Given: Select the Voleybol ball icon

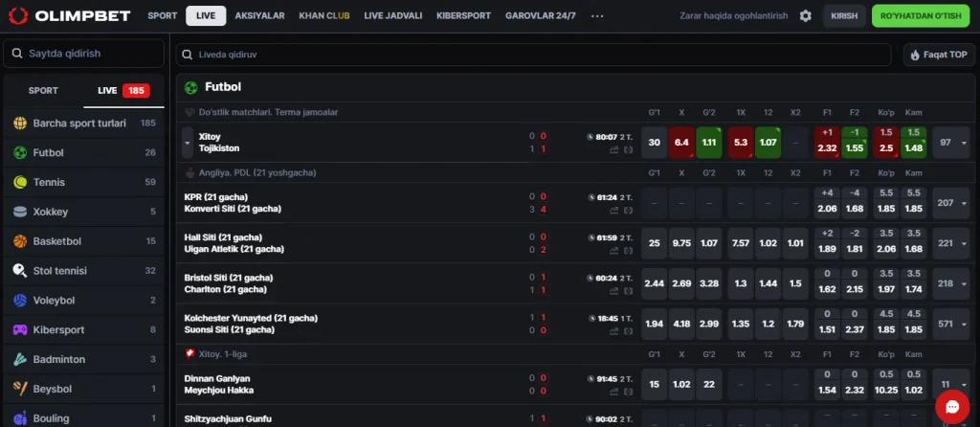Looking at the screenshot, I should (x=21, y=300).
